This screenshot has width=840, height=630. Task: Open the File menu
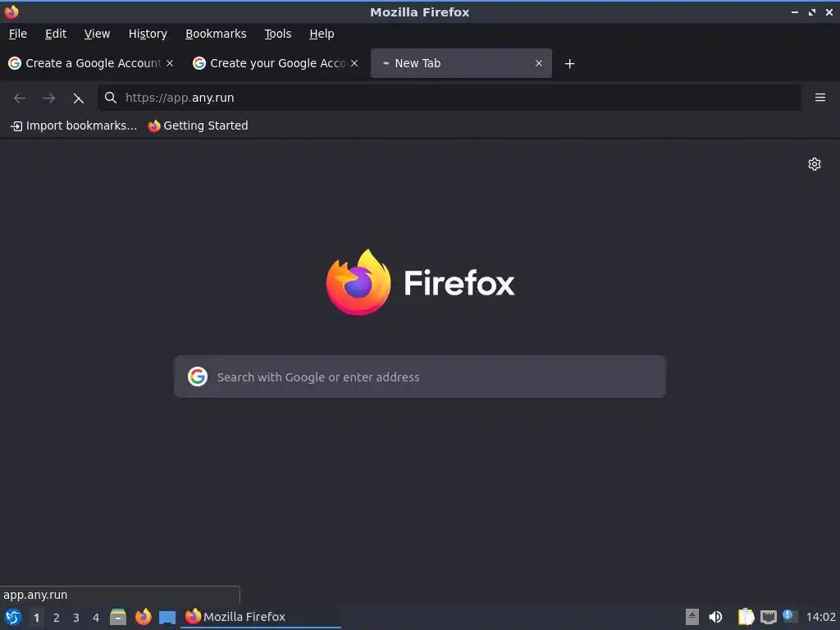click(x=18, y=34)
